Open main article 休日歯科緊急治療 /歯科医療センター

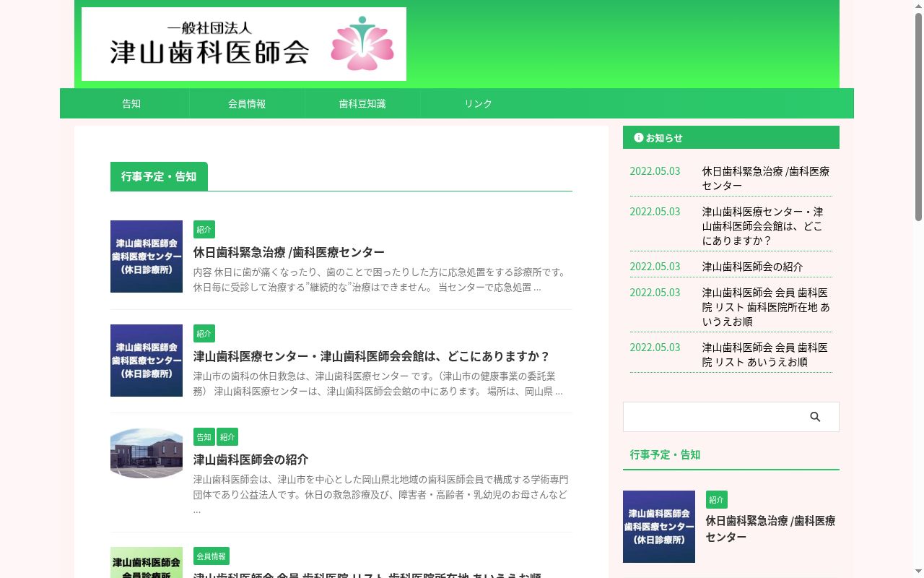(289, 252)
